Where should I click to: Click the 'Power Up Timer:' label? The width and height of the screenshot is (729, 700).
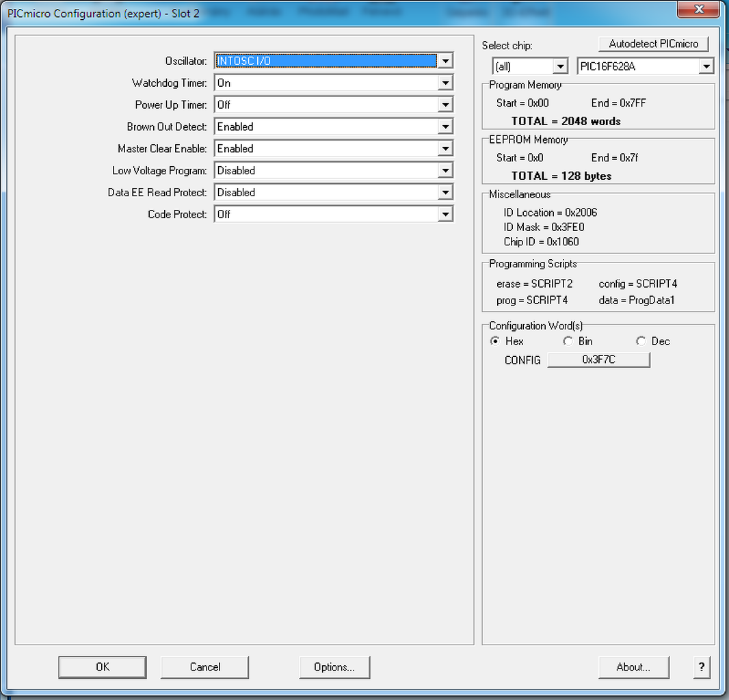[171, 105]
